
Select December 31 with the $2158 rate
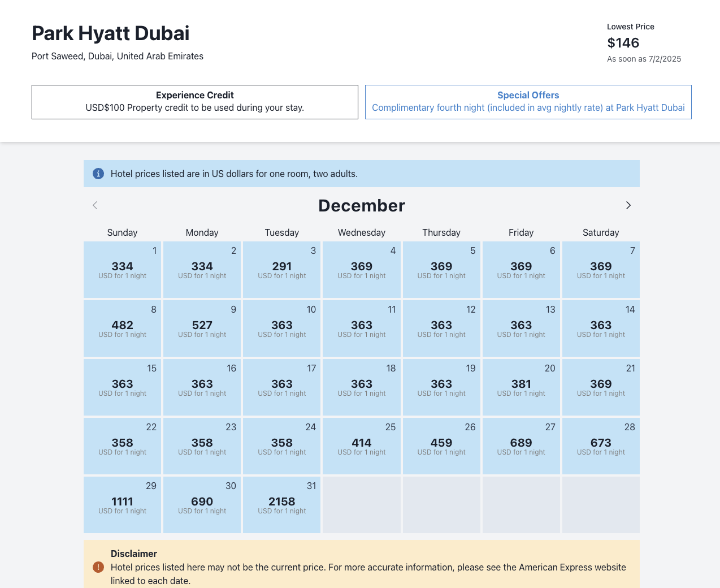[281, 504]
